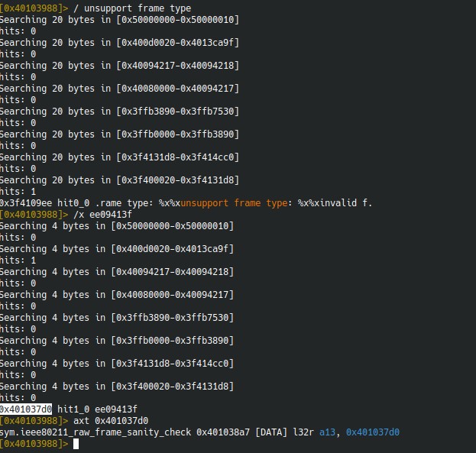Select range '[0x3ffb3890-0x3ffb7530]' in 4 bytes search

tap(173, 318)
